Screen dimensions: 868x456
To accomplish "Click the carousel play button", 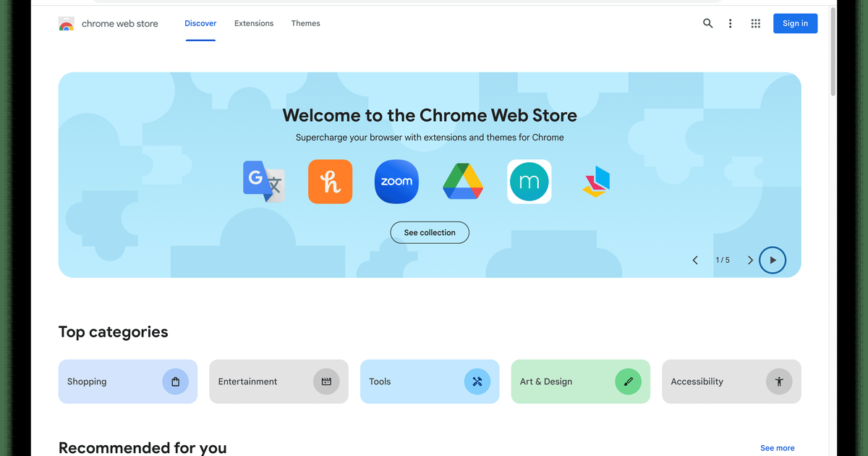I will point(773,260).
